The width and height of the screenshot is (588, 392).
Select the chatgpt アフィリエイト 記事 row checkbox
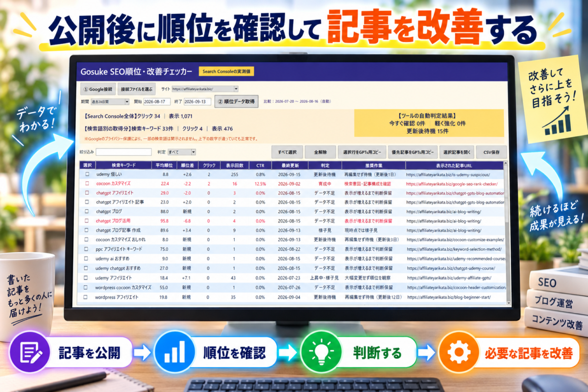click(x=87, y=202)
